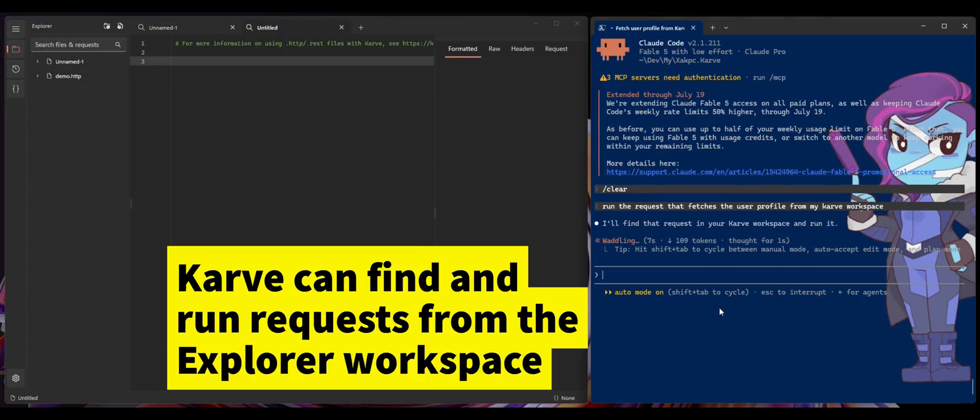Click the file icon beside demo.http
The width and height of the screenshot is (980, 420).
click(x=49, y=77)
